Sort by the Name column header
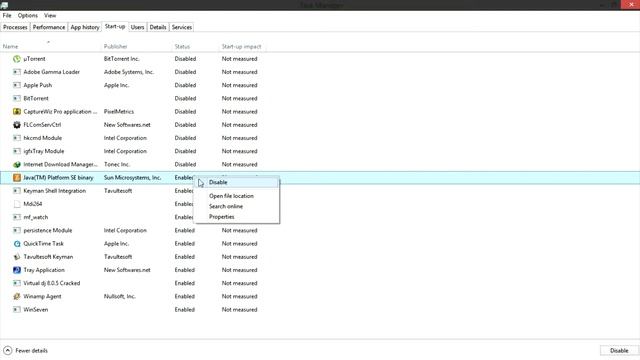This screenshot has width=640, height=360. pos(11,47)
